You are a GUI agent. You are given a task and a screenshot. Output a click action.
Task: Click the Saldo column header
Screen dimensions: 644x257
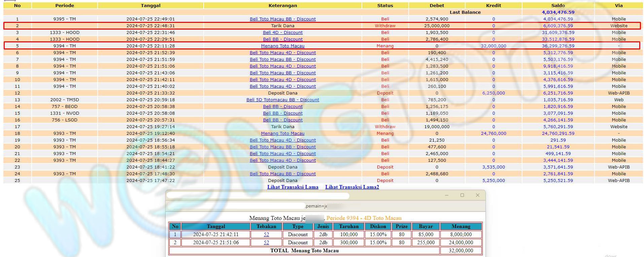pyautogui.click(x=558, y=5)
